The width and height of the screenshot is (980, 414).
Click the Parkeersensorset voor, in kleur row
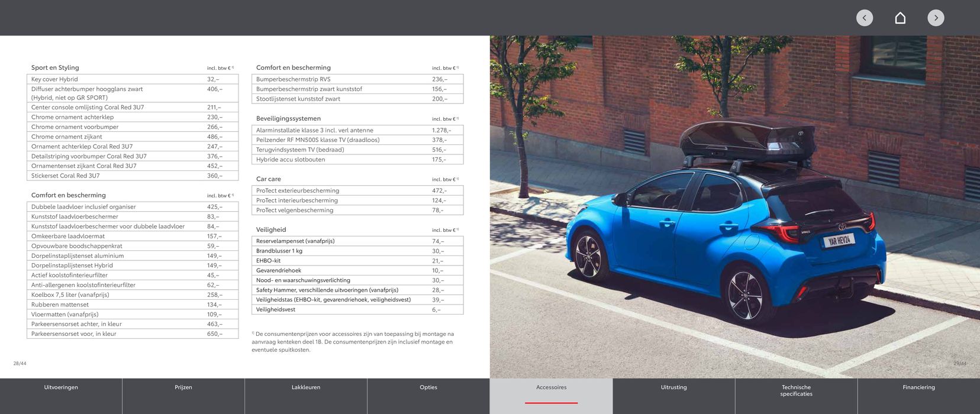click(x=133, y=334)
